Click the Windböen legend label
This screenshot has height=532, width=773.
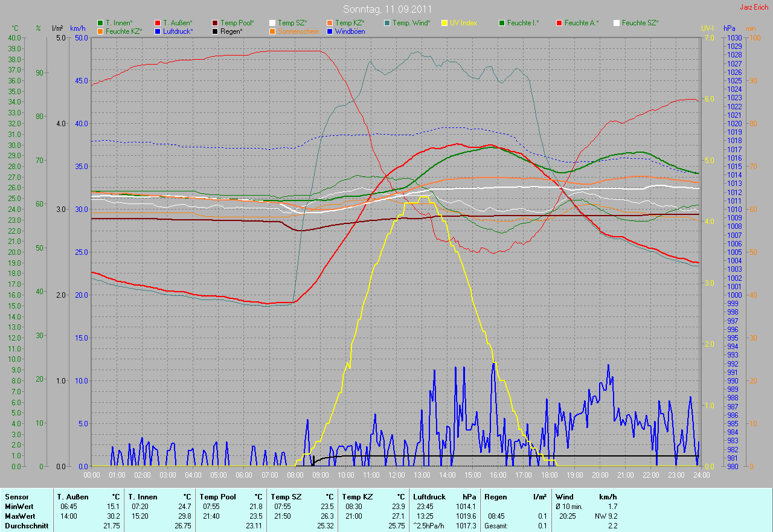[350, 31]
